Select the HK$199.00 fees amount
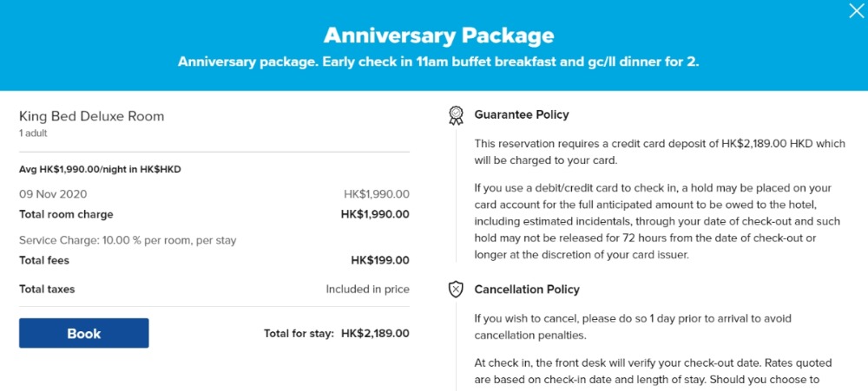The width and height of the screenshot is (868, 391). pos(379,260)
